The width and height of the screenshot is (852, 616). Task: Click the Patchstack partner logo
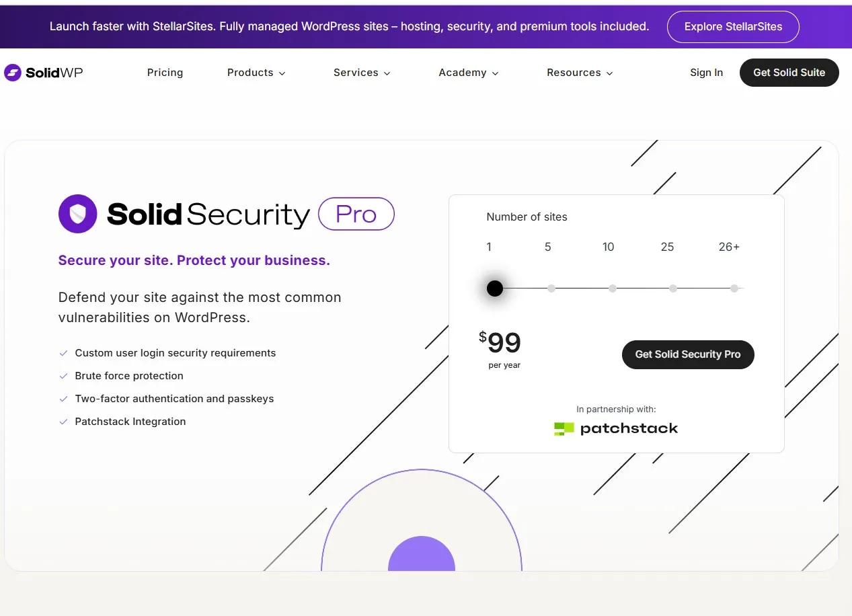click(615, 428)
